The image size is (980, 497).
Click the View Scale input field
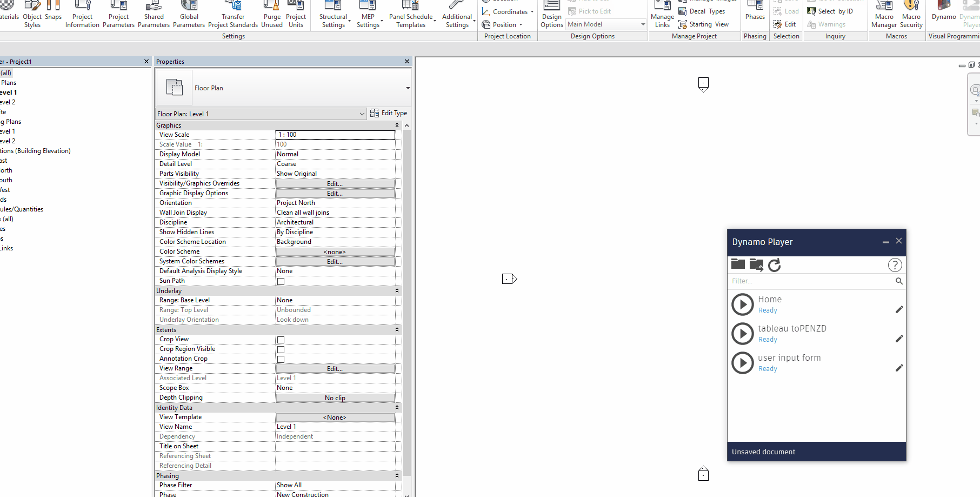coord(335,135)
